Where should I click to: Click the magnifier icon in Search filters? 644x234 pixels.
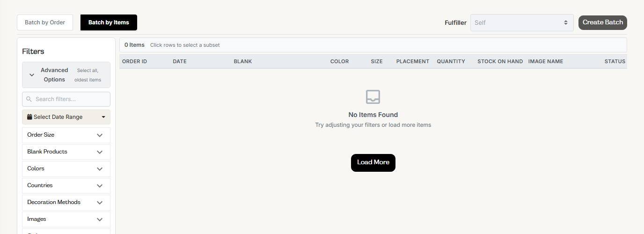29,99
